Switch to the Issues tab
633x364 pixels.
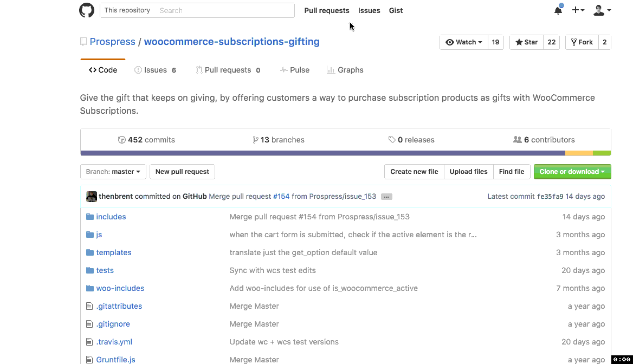(x=155, y=70)
